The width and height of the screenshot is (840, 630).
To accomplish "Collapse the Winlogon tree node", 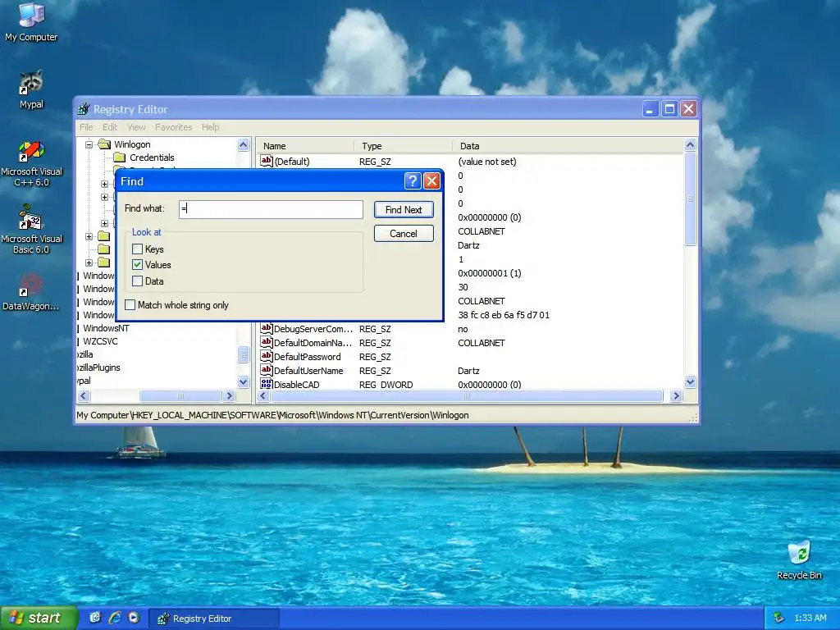I will coord(89,144).
